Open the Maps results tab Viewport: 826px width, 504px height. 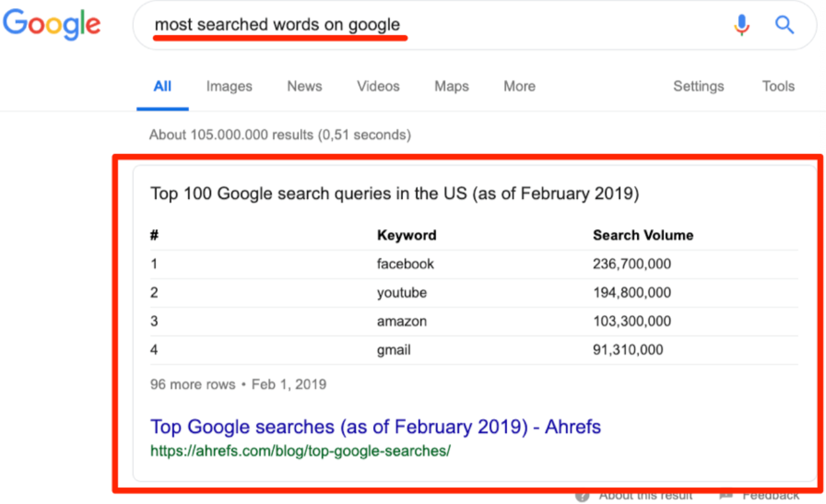pos(452,87)
